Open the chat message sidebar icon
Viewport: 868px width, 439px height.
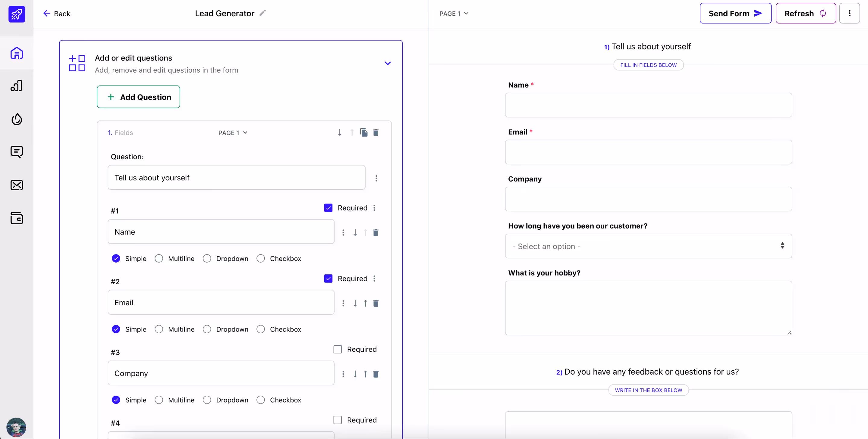pyautogui.click(x=17, y=152)
